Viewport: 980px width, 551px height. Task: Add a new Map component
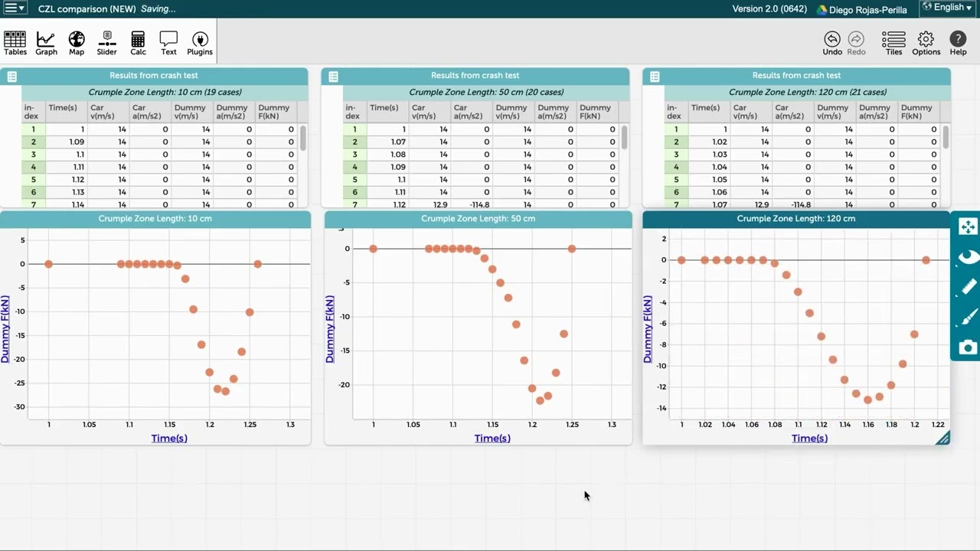(x=77, y=43)
